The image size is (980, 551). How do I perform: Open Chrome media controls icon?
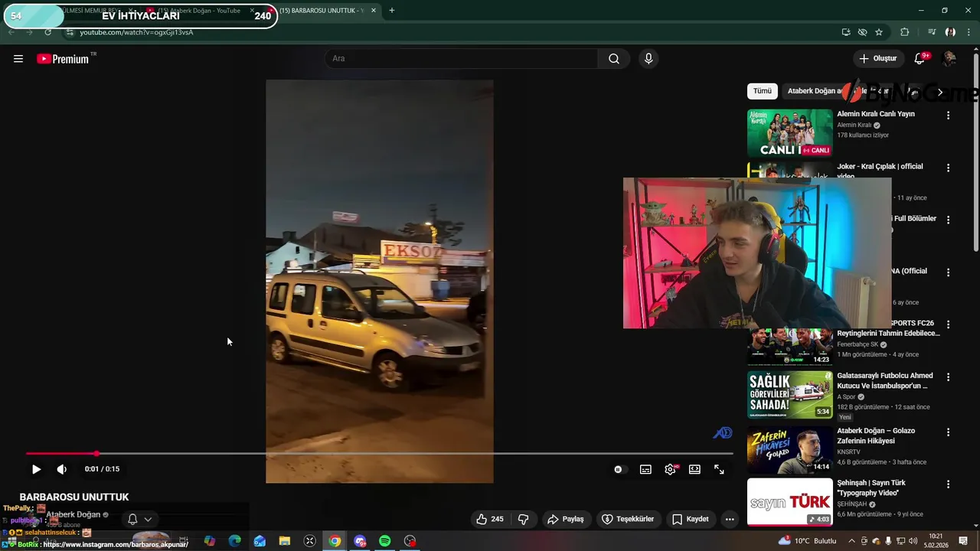[x=932, y=32]
